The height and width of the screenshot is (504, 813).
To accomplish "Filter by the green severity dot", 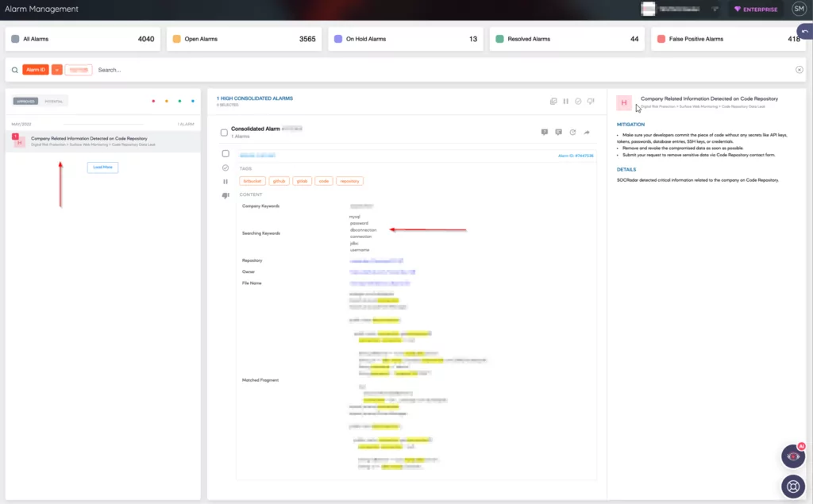I will pos(179,101).
